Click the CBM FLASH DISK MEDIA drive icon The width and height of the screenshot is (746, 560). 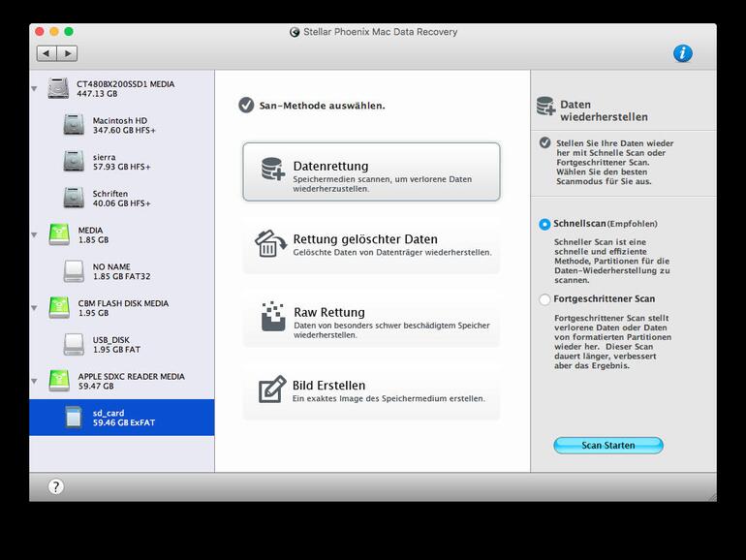coord(59,308)
